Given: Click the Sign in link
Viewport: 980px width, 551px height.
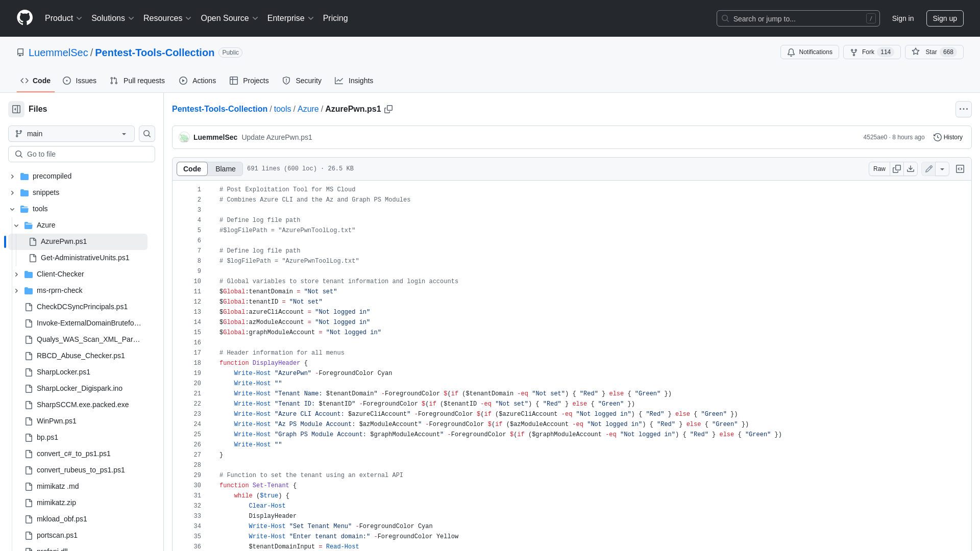Looking at the screenshot, I should point(903,18).
